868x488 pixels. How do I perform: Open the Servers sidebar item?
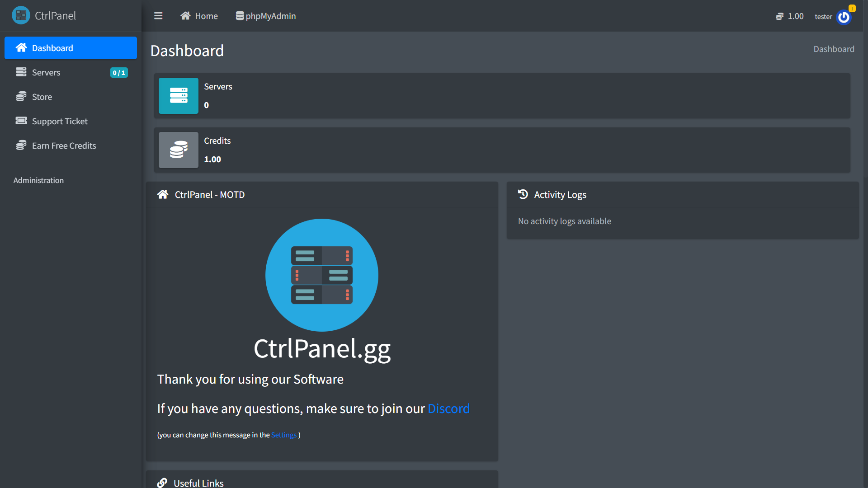pos(71,72)
